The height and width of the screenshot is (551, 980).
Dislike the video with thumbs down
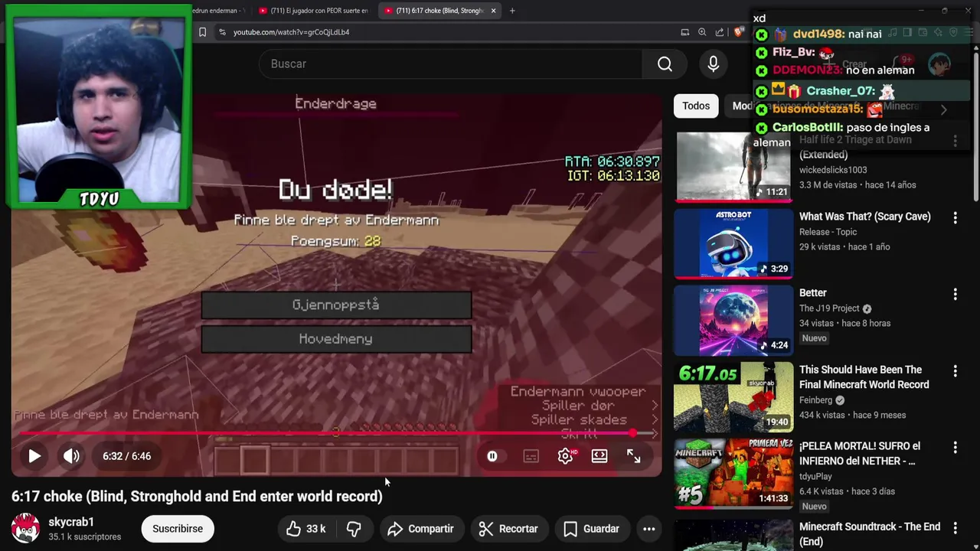click(354, 529)
